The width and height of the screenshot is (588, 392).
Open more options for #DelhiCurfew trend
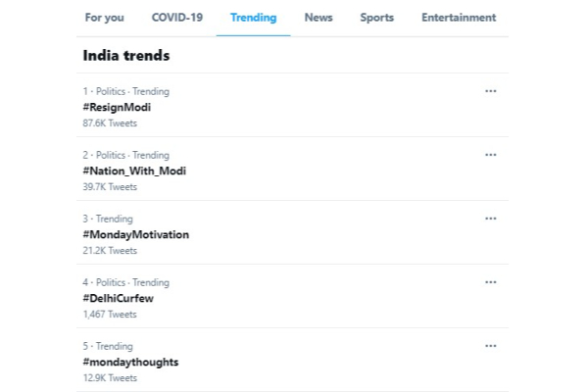(490, 282)
